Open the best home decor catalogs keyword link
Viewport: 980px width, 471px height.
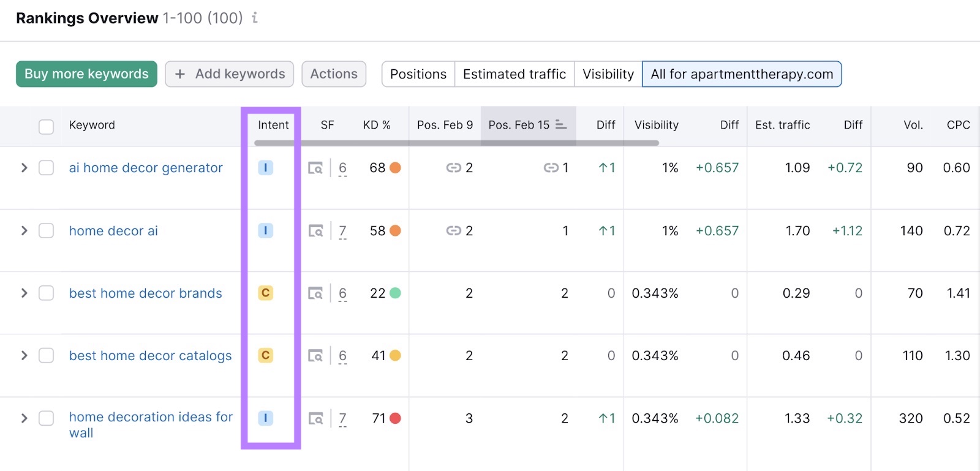(x=150, y=356)
